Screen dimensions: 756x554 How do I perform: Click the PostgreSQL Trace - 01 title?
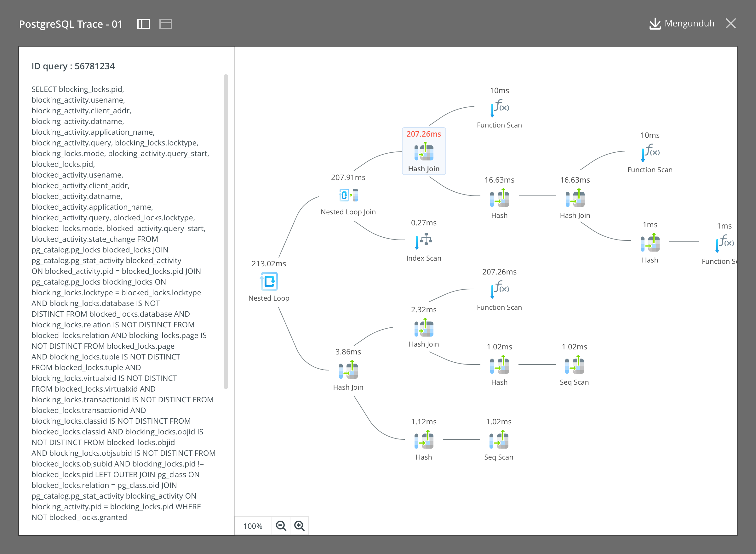(x=71, y=24)
